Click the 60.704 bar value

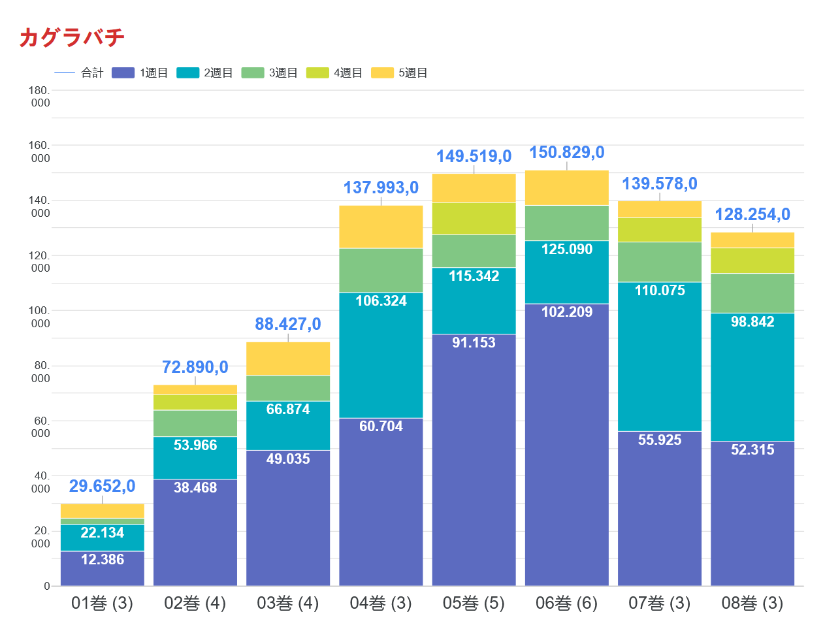381,426
